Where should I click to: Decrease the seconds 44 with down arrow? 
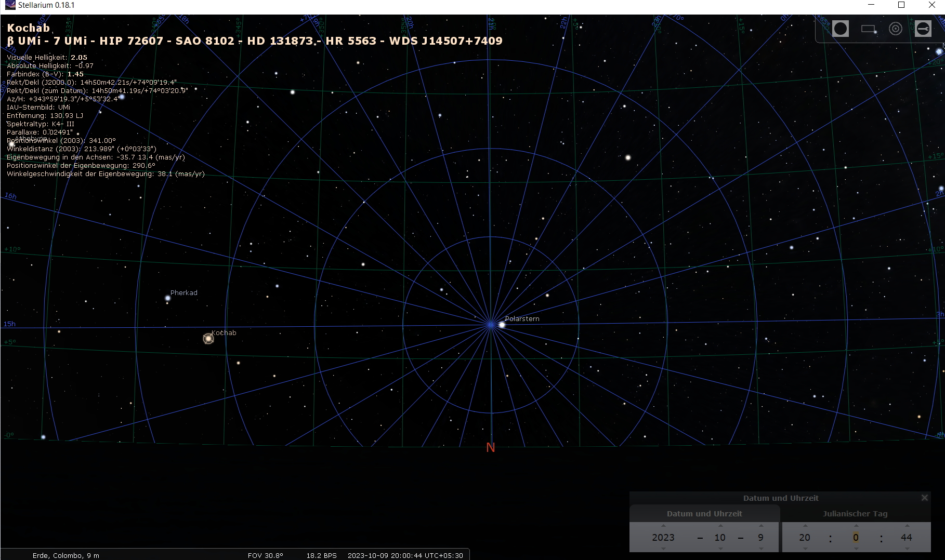tap(907, 549)
